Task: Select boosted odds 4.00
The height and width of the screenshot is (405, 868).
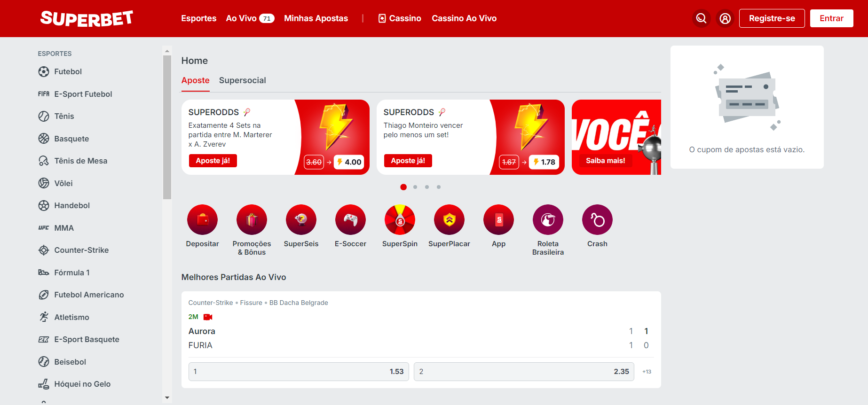Action: 349,162
